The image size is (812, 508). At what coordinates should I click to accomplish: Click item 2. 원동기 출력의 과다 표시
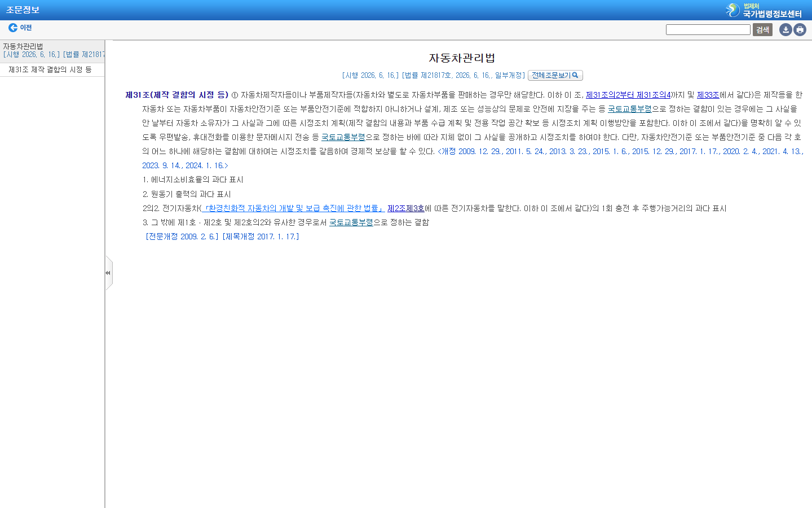pos(187,194)
